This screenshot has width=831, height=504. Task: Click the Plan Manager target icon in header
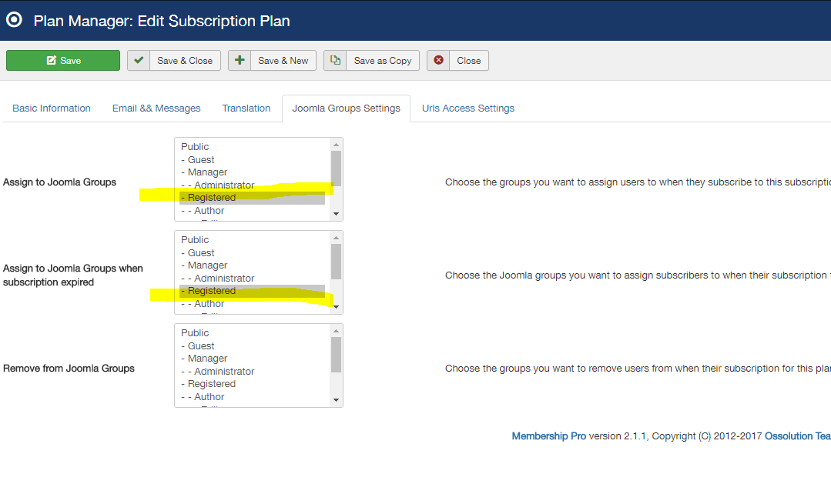click(14, 20)
